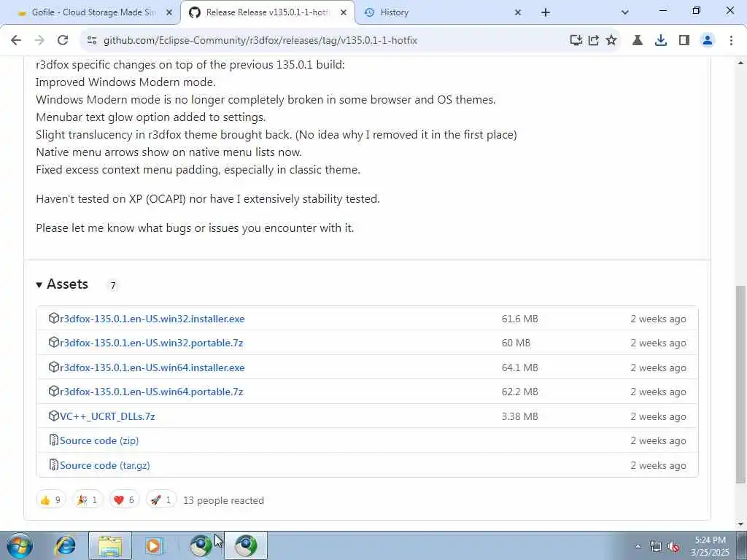Download Source code (tar.gz)
The height and width of the screenshot is (560, 747).
click(105, 465)
